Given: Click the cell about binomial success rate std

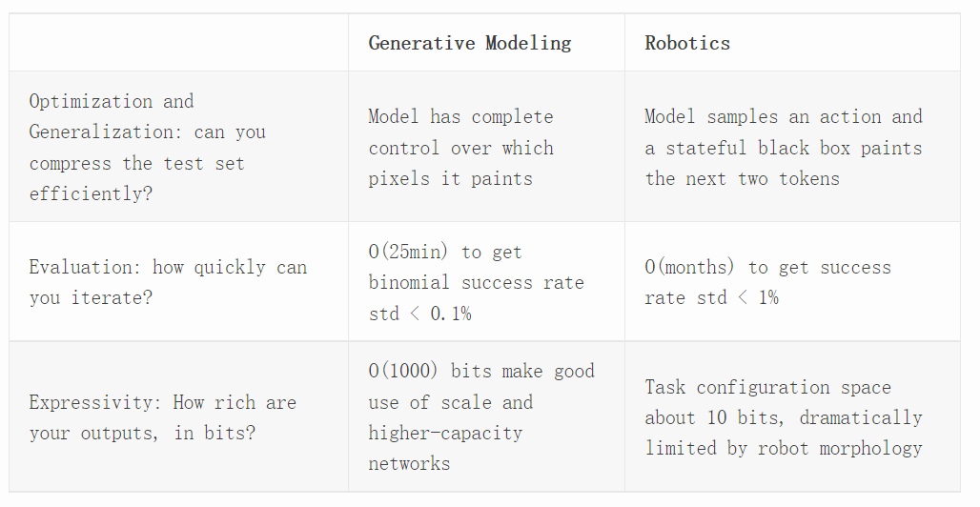Looking at the screenshot, I should click(x=476, y=282).
